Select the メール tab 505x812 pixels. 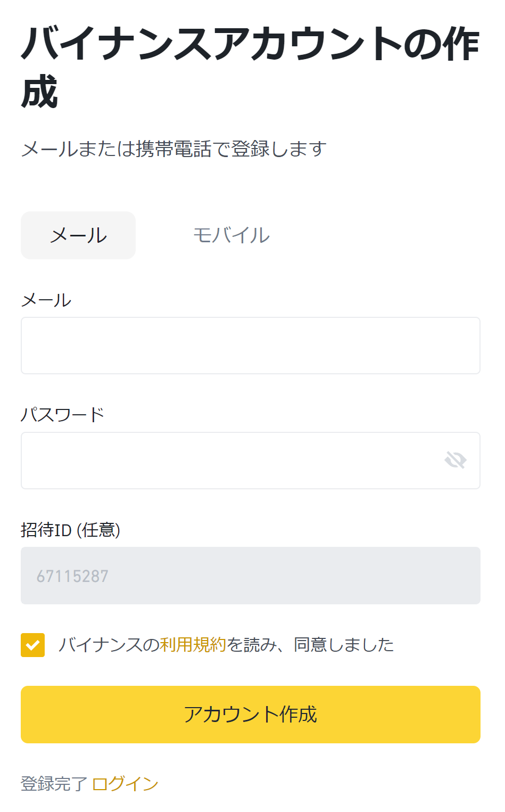(x=78, y=235)
